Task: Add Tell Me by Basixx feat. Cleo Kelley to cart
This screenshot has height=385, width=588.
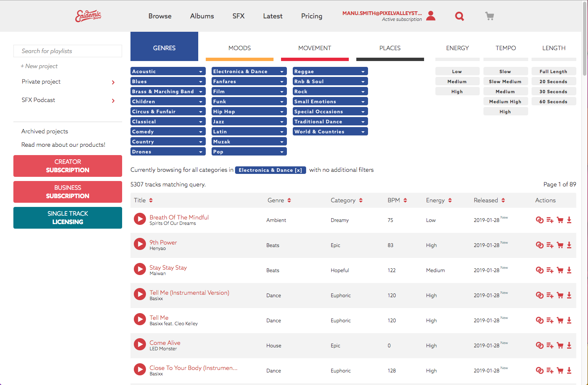Action: (x=560, y=321)
